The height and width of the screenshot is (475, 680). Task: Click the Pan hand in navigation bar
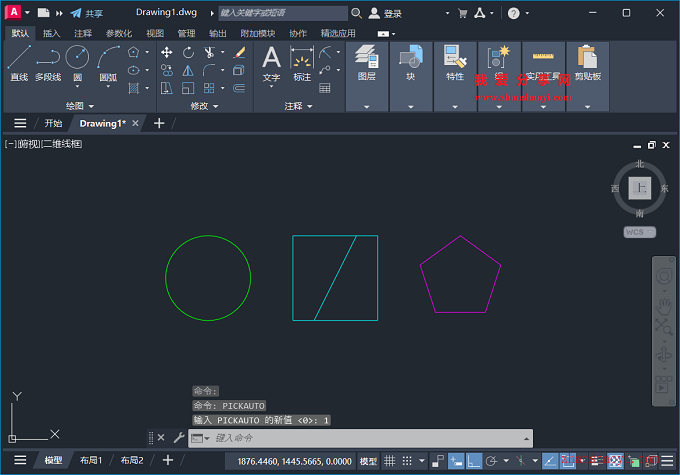tap(664, 306)
